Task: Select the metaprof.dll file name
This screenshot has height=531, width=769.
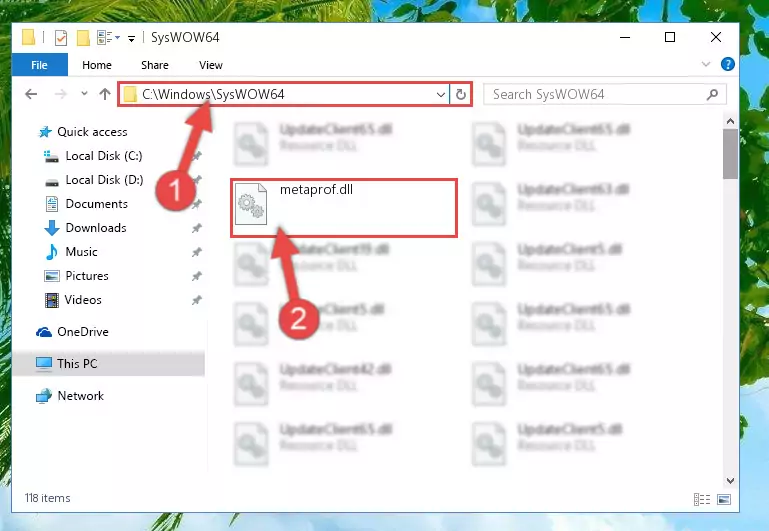Action: (316, 190)
